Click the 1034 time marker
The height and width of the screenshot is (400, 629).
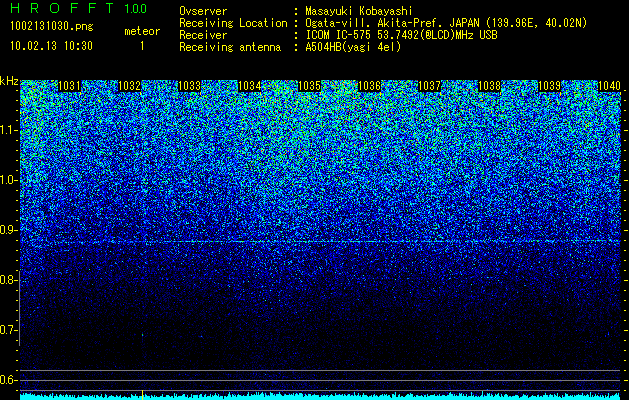[250, 86]
